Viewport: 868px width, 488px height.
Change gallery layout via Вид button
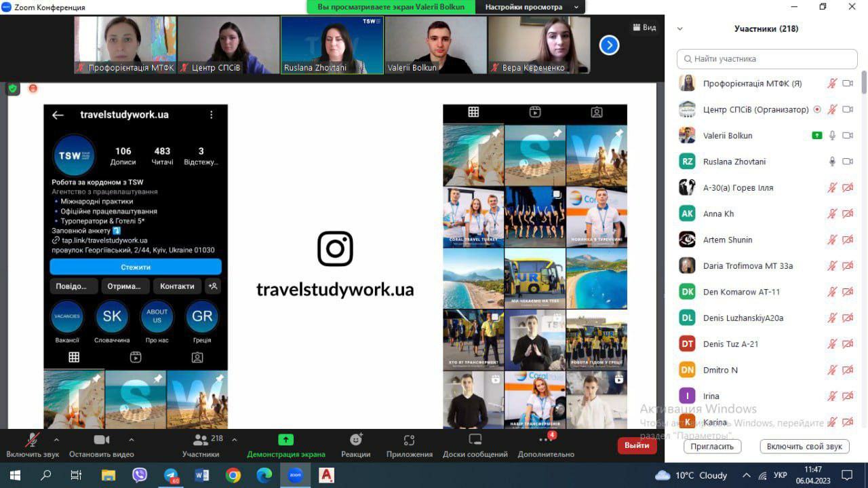644,27
